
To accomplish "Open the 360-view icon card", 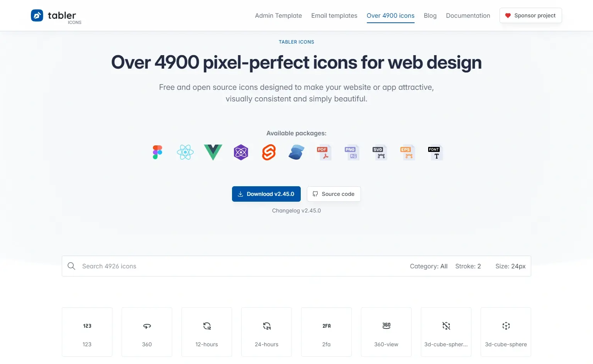I will point(386,332).
